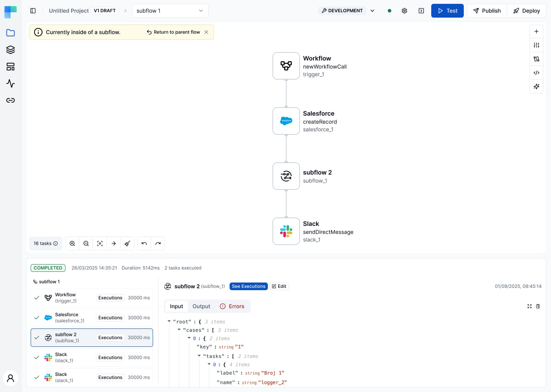
Task: Open the DEVELOPMENT environment chevron
Action: pyautogui.click(x=372, y=11)
